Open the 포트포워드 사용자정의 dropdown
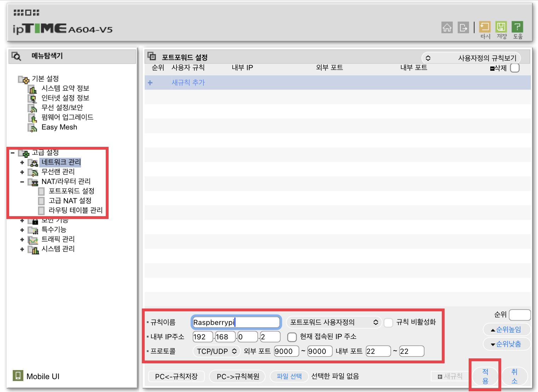This screenshot has width=538, height=392. (x=334, y=322)
